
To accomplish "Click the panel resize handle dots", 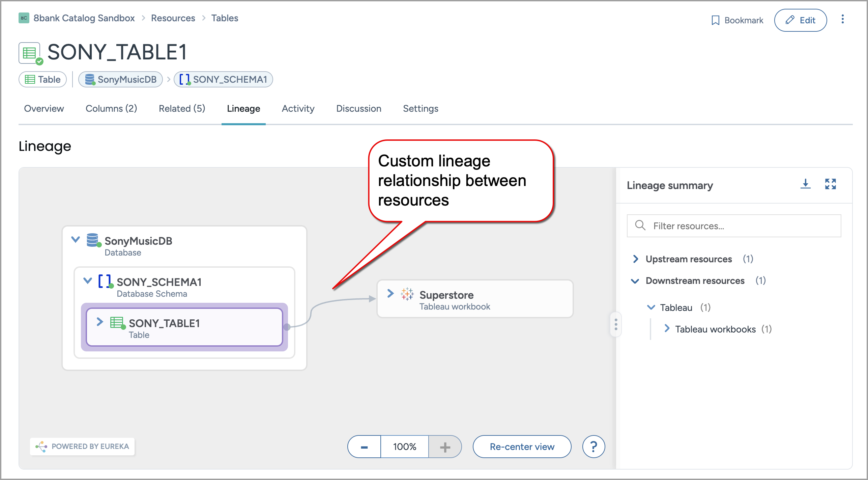I will pos(616,324).
